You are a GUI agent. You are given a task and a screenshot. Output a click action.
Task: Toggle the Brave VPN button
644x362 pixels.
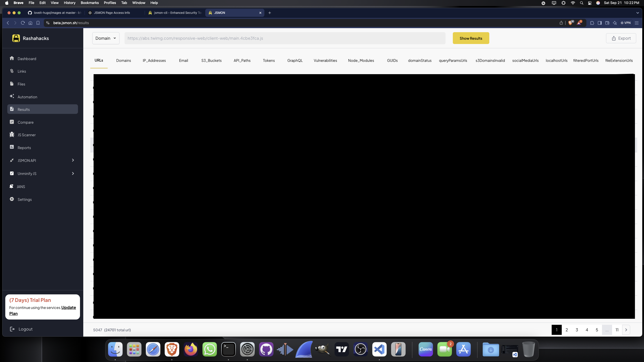(x=626, y=23)
